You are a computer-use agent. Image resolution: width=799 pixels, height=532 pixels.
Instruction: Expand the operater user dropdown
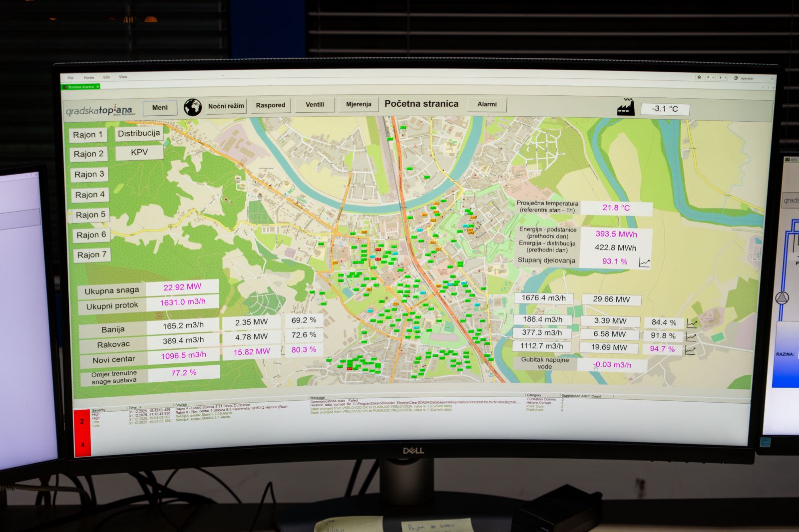click(x=772, y=78)
